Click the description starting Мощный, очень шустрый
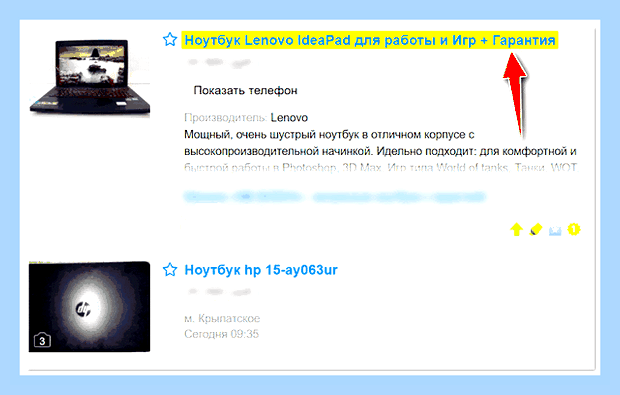 tap(381, 151)
